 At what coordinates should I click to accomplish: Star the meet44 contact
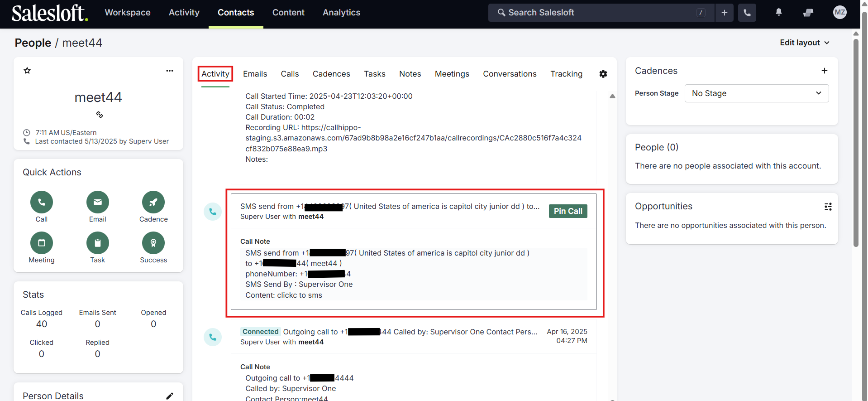pos(27,71)
